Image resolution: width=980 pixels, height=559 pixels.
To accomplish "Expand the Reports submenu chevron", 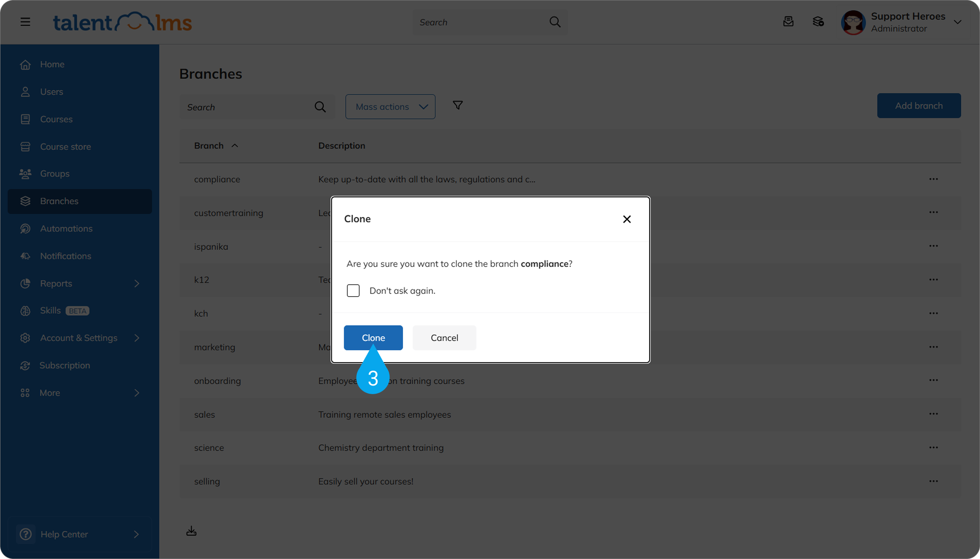I will click(x=137, y=283).
